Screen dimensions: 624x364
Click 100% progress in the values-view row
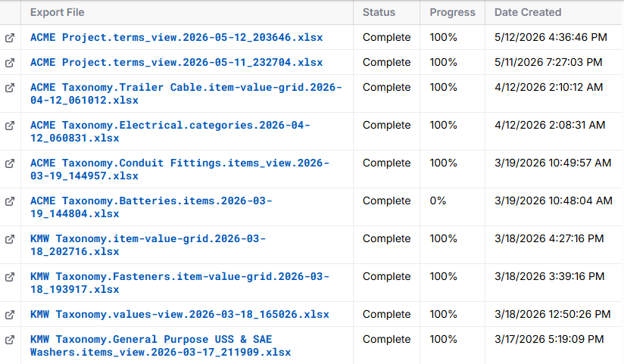click(x=443, y=314)
